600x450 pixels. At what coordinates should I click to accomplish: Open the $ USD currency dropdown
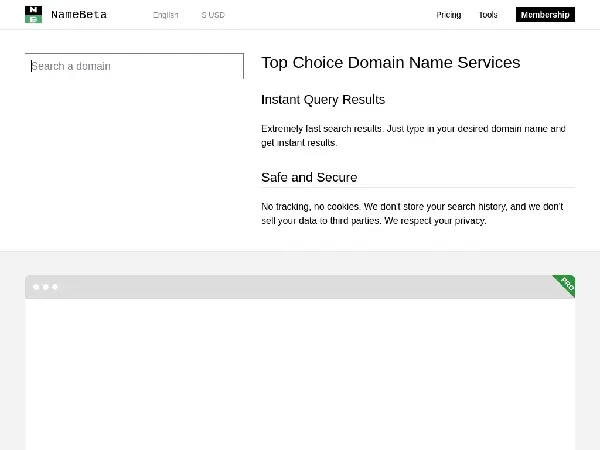click(x=213, y=15)
